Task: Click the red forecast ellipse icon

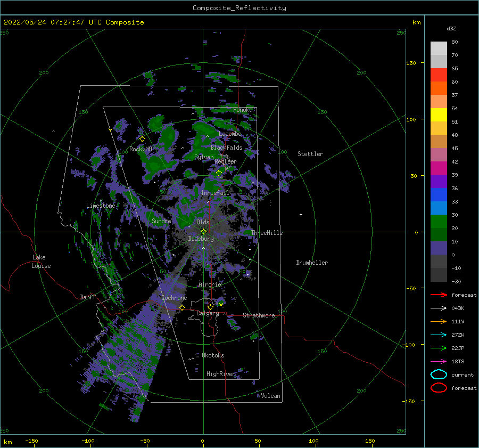Action: [439, 388]
